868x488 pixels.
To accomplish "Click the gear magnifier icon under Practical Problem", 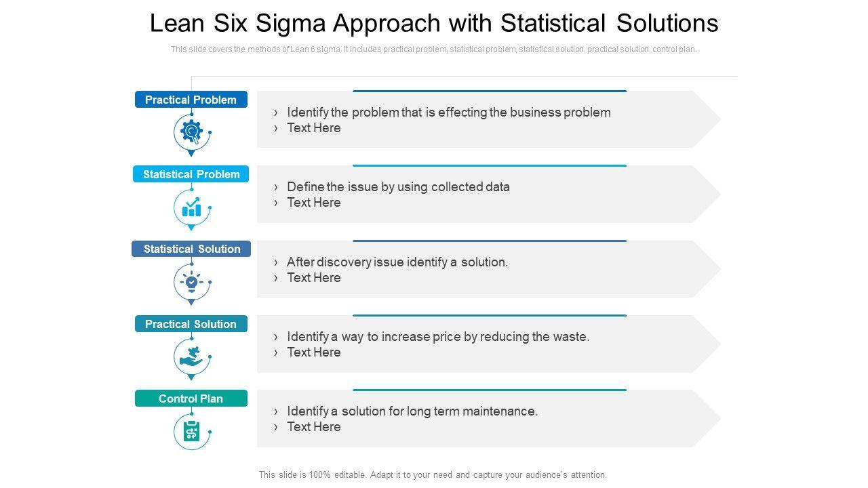I will [x=191, y=131].
